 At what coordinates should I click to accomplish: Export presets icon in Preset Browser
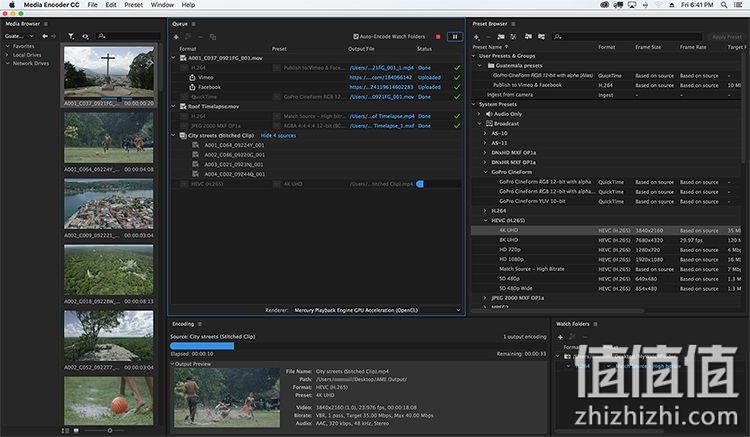(541, 37)
